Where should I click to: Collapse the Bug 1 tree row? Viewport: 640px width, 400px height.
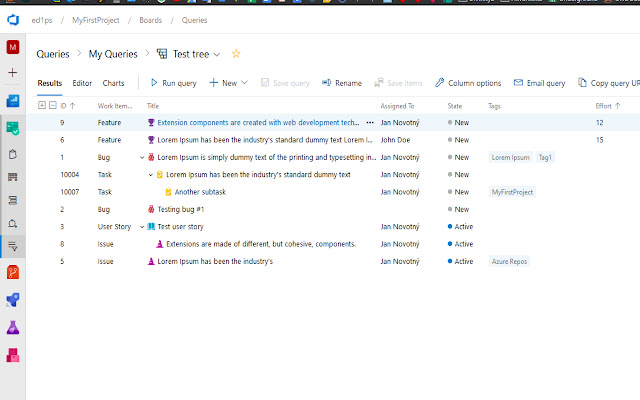click(x=142, y=157)
